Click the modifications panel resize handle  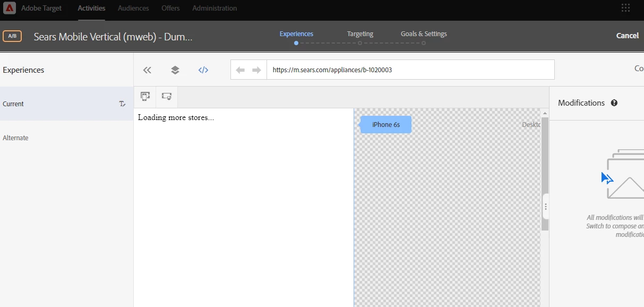pyautogui.click(x=545, y=207)
